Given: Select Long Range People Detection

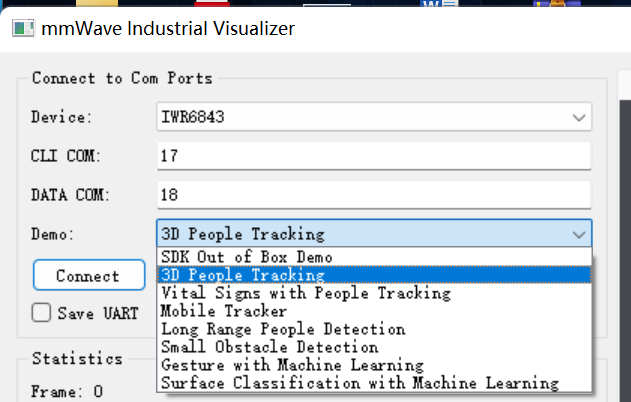Looking at the screenshot, I should [283, 329].
